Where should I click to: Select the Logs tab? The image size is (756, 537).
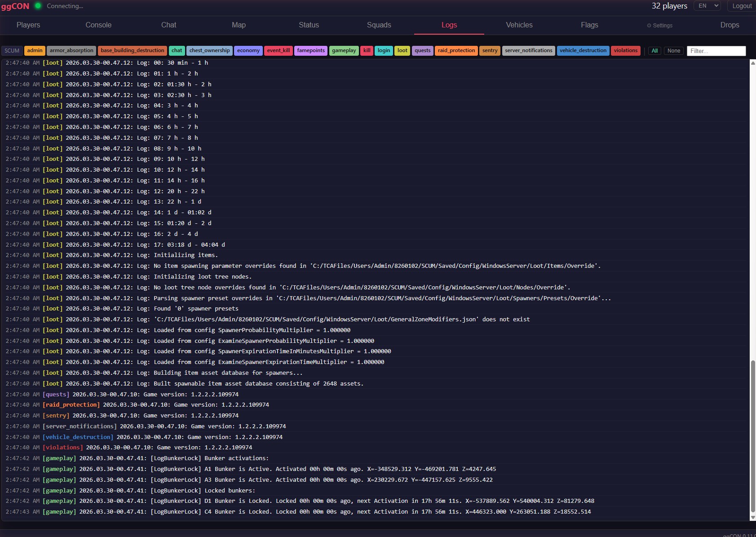point(449,25)
